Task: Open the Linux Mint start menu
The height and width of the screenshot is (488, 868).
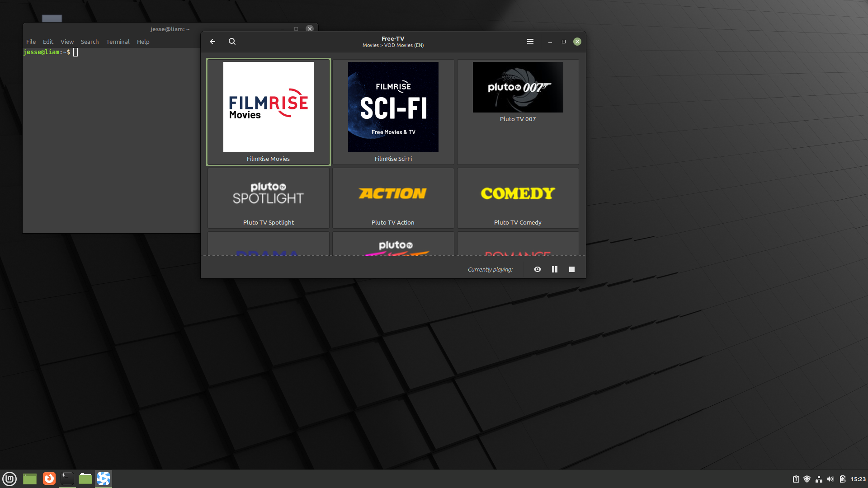Action: click(9, 479)
